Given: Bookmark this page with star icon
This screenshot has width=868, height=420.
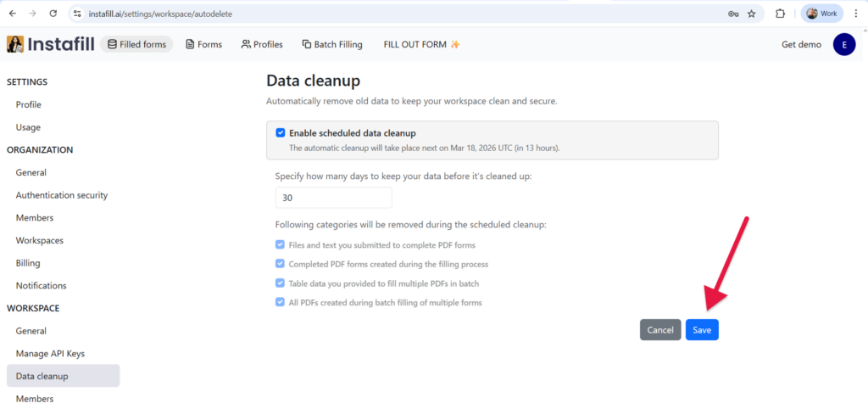Looking at the screenshot, I should pos(751,14).
